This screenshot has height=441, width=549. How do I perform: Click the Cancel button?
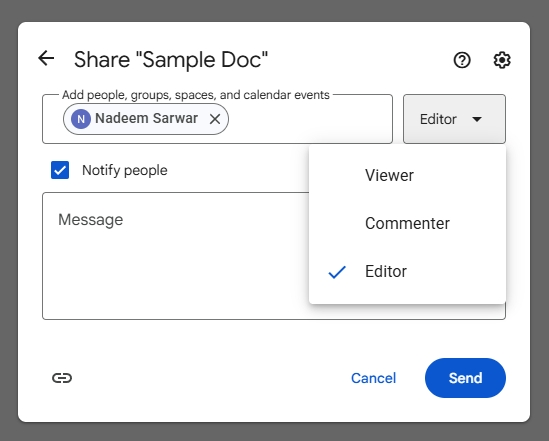(373, 378)
